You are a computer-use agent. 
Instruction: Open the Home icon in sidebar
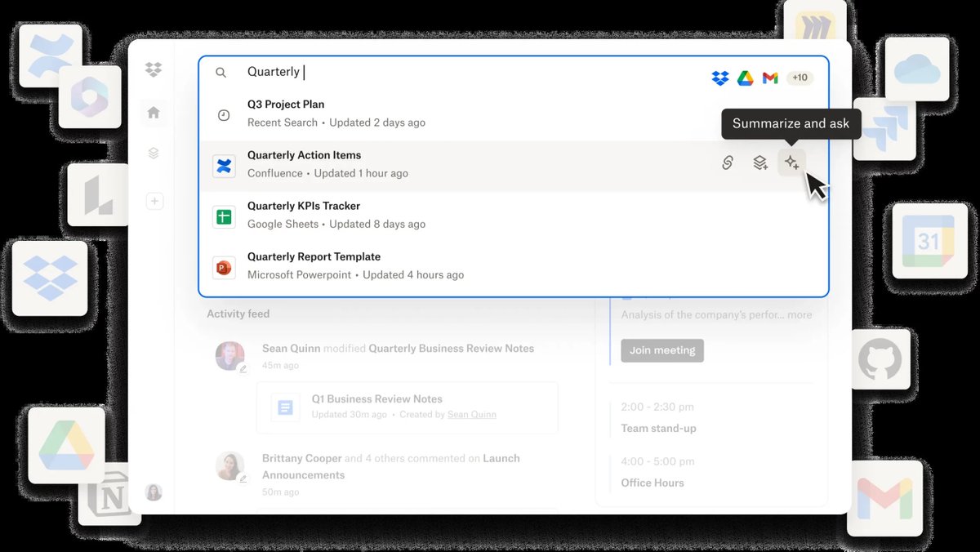(154, 113)
